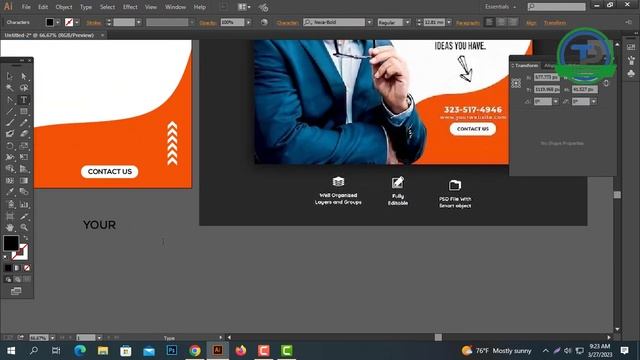Open Brushes panel icon in right dock
The height and width of the screenshot is (360, 640).
[x=631, y=61]
